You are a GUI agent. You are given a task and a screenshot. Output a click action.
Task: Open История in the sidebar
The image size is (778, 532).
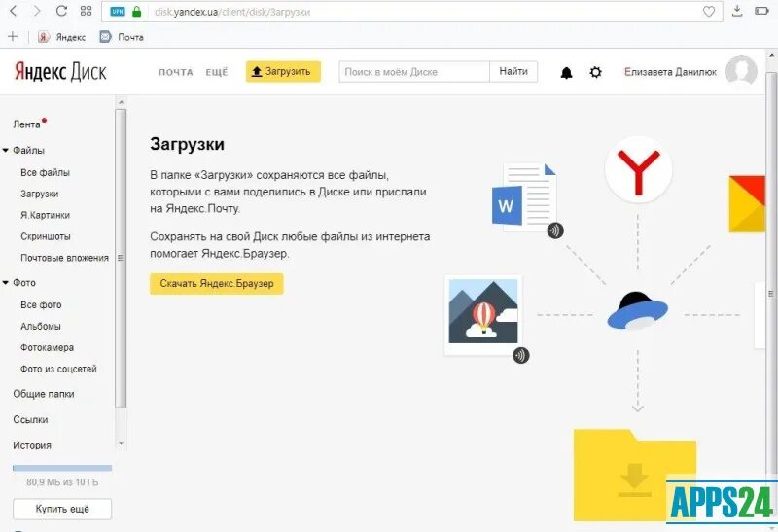coord(32,445)
